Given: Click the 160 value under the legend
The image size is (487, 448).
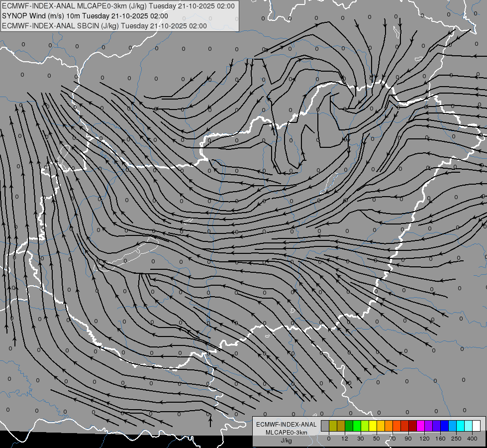Looking at the screenshot, I should click(440, 439).
